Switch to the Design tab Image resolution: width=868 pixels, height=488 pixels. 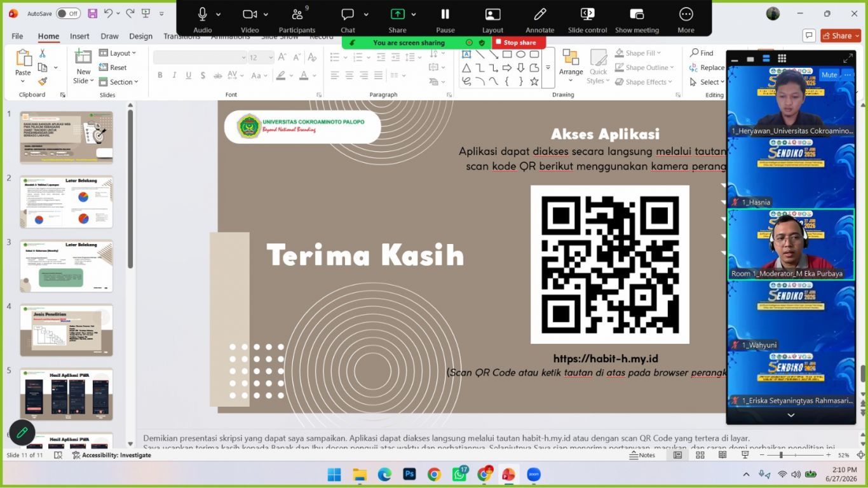pos(140,36)
